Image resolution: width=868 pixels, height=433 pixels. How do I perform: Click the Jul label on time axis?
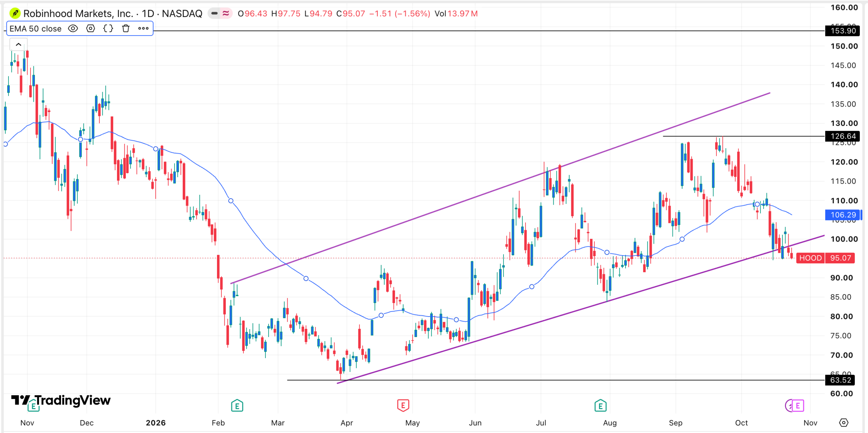click(541, 423)
